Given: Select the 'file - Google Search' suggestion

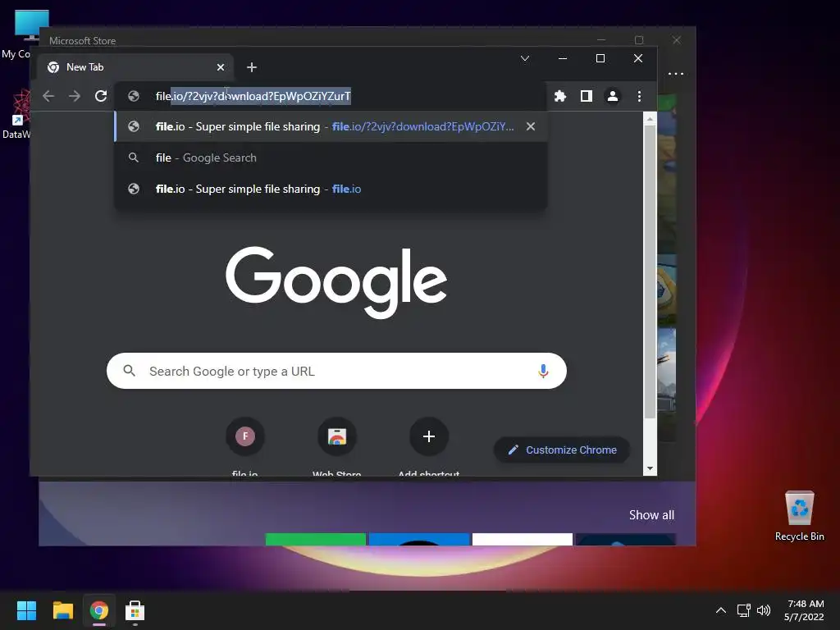Looking at the screenshot, I should [x=331, y=157].
